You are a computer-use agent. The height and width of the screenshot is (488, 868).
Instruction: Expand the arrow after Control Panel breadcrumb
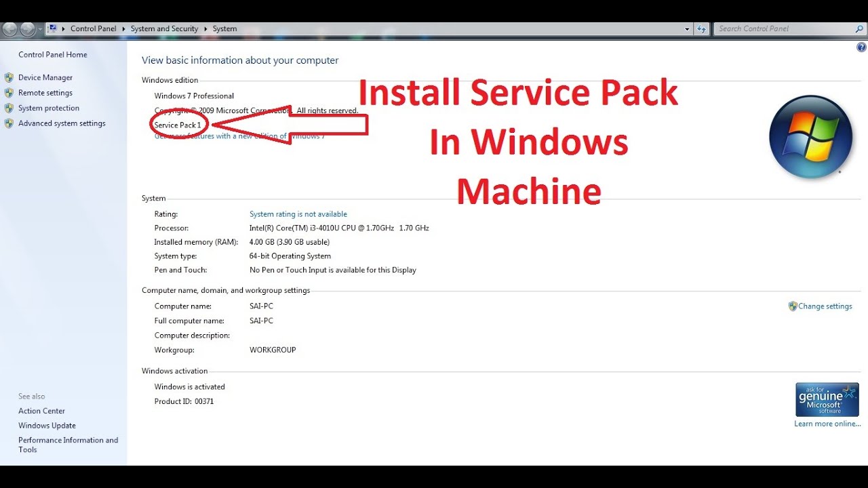(x=124, y=29)
